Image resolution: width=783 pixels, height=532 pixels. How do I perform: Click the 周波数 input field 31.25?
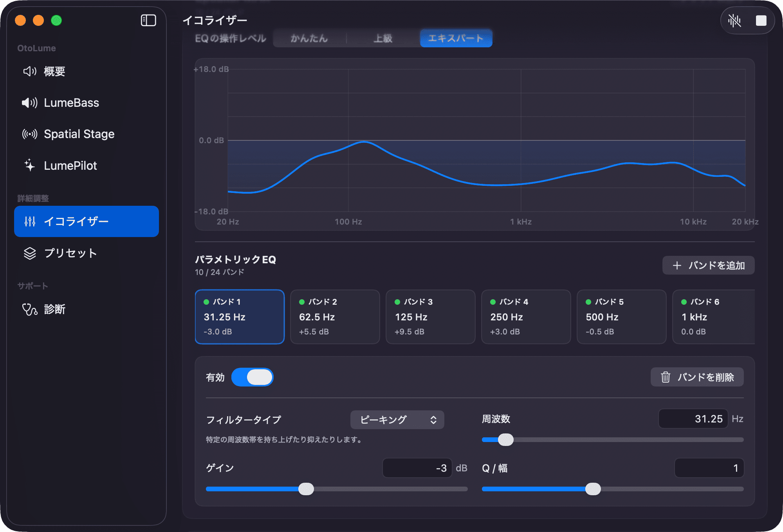click(x=693, y=419)
